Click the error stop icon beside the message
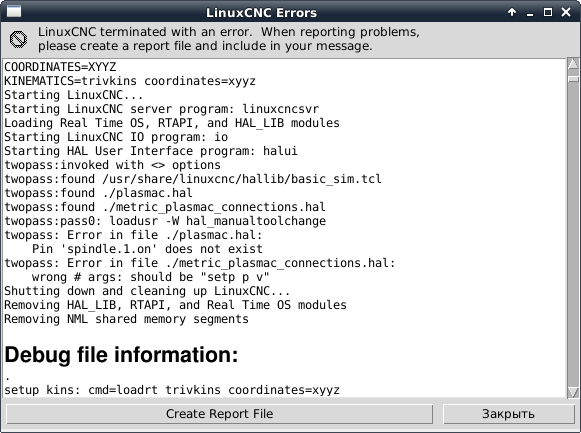581x433 pixels. tap(18, 39)
